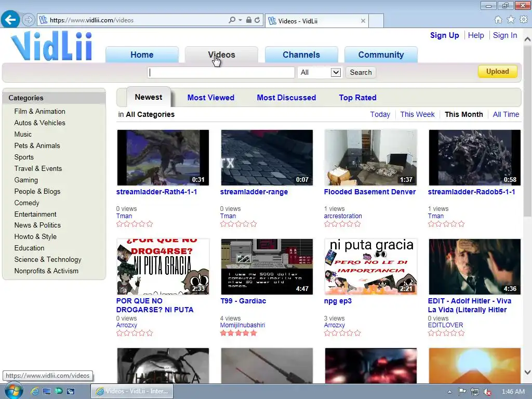This screenshot has width=532, height=399.
Task: Click the VidLii search text field
Action: coord(221,72)
